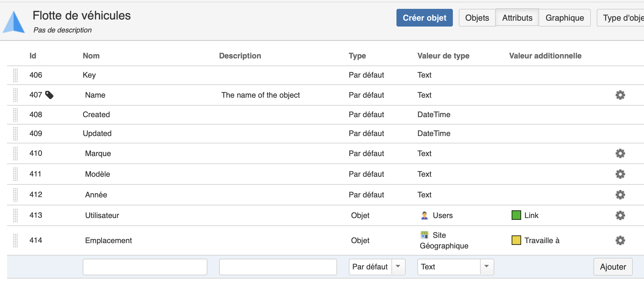
Task: Click the label tag icon next to 407
Action: click(49, 95)
